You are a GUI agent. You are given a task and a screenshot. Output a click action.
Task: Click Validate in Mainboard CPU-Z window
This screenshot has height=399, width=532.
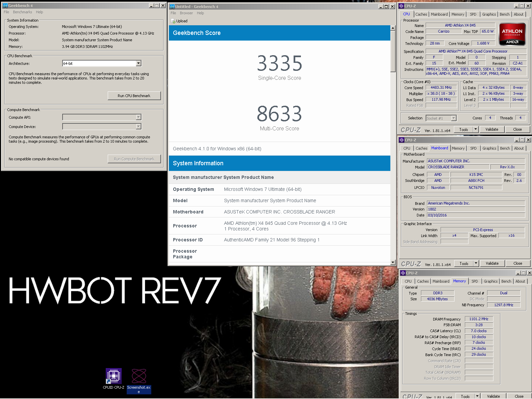tap(492, 263)
